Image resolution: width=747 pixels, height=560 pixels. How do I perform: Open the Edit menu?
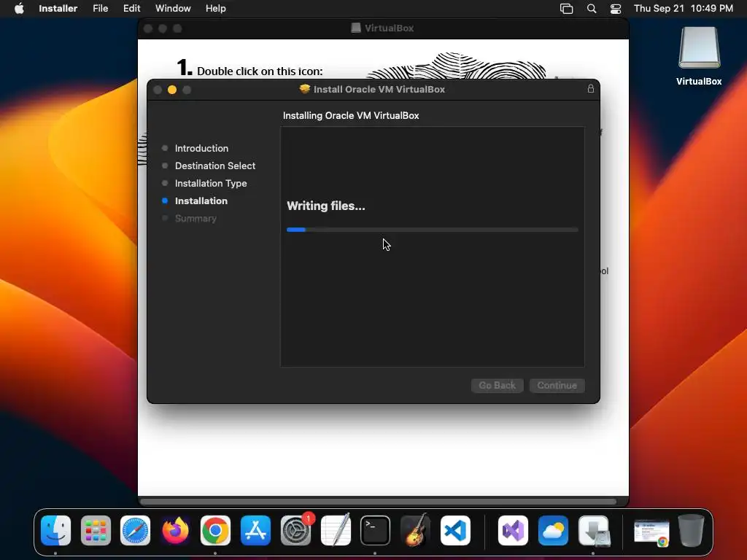pyautogui.click(x=131, y=9)
